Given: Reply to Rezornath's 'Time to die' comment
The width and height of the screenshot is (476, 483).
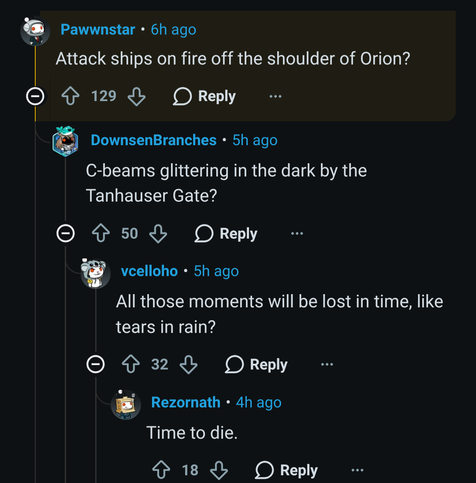Looking at the screenshot, I should 286,470.
